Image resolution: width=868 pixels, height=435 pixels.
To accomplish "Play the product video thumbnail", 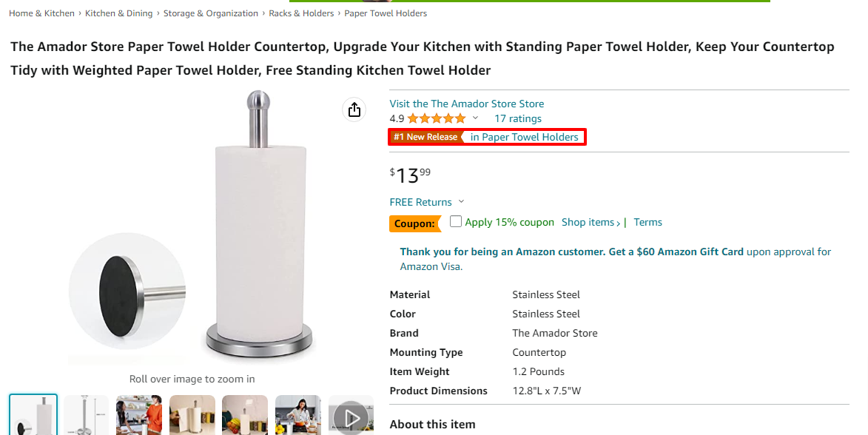I will point(351,417).
